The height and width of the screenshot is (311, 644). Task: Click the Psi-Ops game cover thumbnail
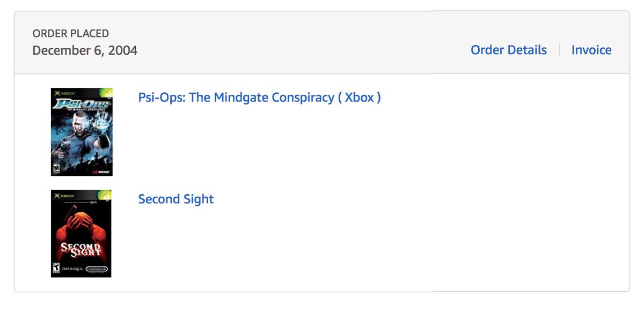82,132
